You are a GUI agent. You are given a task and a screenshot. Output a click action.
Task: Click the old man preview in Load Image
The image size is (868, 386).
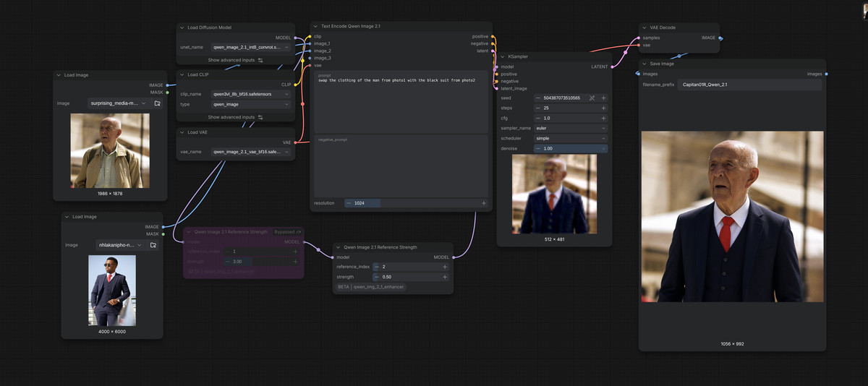pyautogui.click(x=110, y=151)
